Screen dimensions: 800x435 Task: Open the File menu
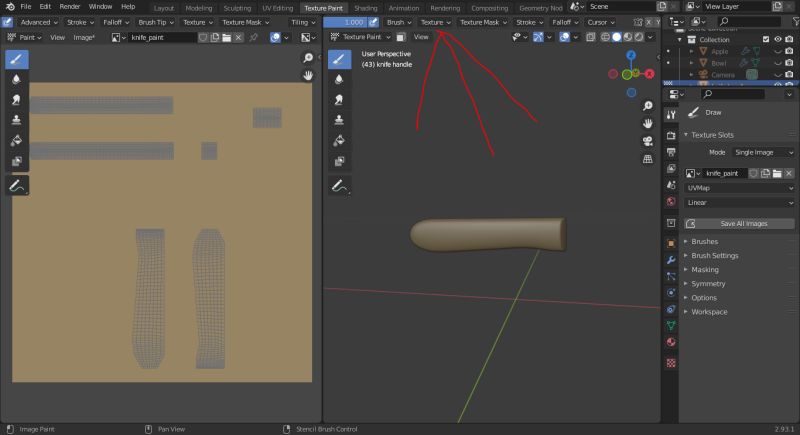tap(26, 7)
